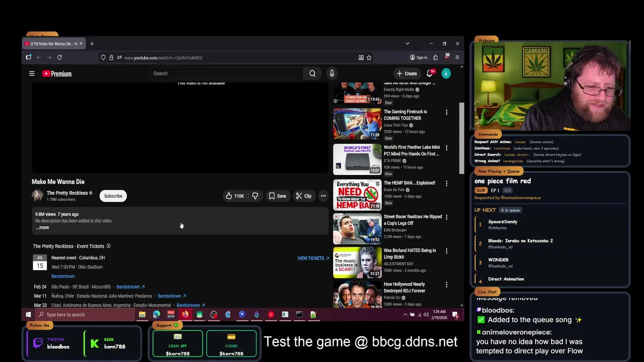Go to YouTube Premium home logo
644x362 pixels.
(57, 74)
